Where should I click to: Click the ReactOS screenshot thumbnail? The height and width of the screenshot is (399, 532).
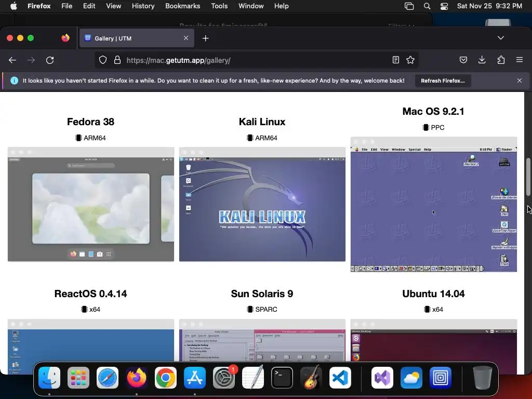[x=91, y=340]
